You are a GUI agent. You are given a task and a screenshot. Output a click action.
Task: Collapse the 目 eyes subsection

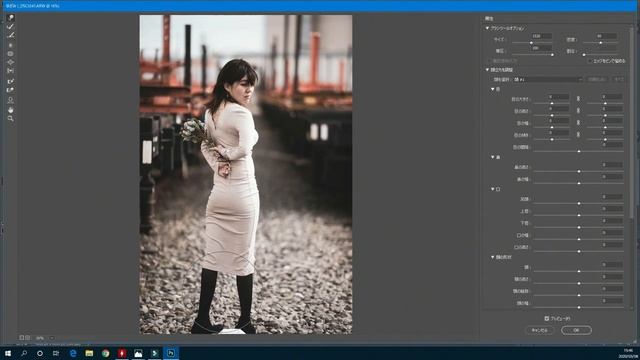pos(493,89)
